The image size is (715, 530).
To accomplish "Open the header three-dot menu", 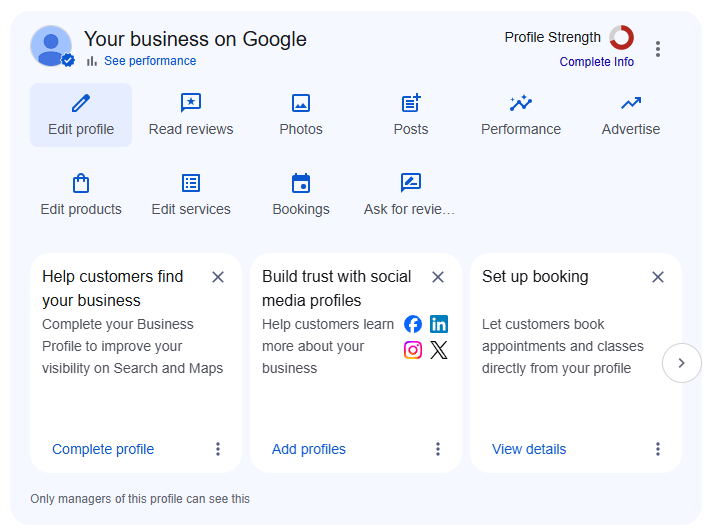I will (658, 49).
